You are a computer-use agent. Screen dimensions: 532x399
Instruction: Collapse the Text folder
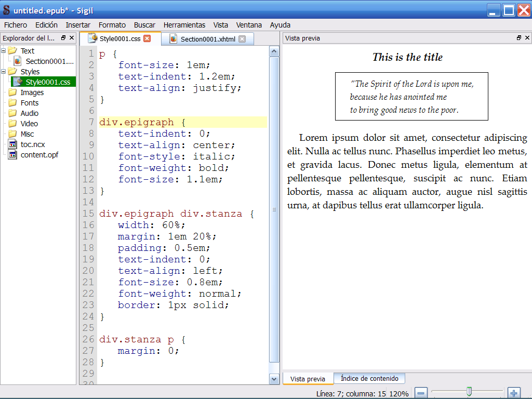tap(4, 51)
